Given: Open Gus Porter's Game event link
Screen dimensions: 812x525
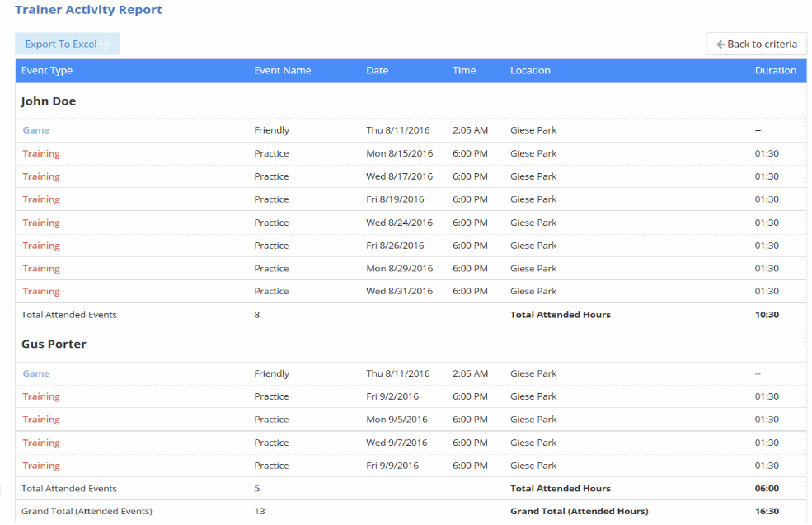Looking at the screenshot, I should pos(35,373).
